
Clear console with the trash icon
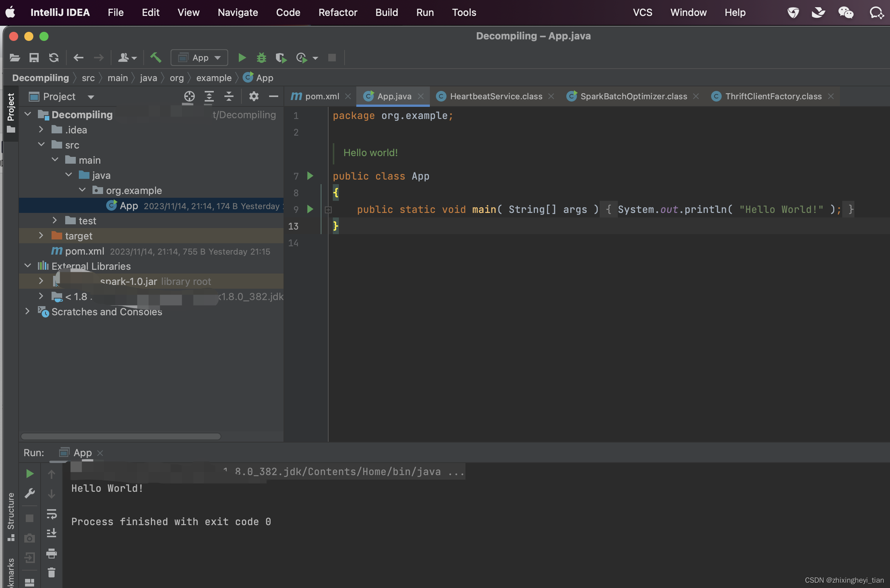coord(52,572)
